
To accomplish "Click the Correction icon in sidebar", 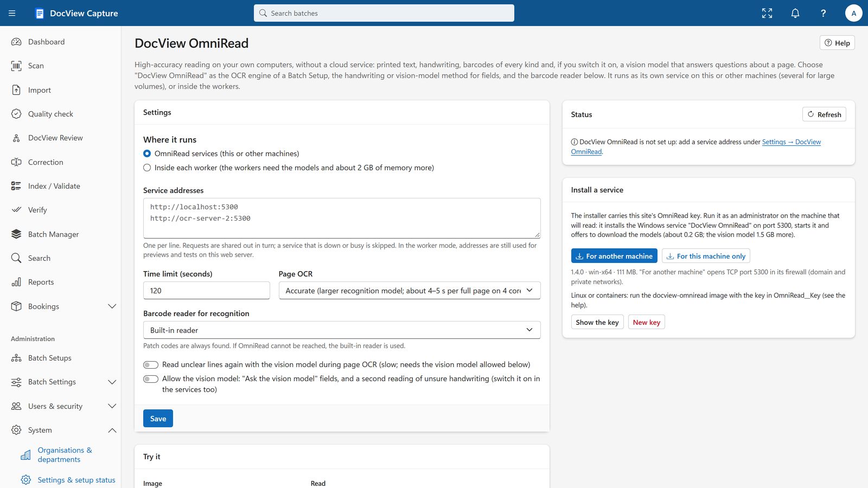I will 16,162.
